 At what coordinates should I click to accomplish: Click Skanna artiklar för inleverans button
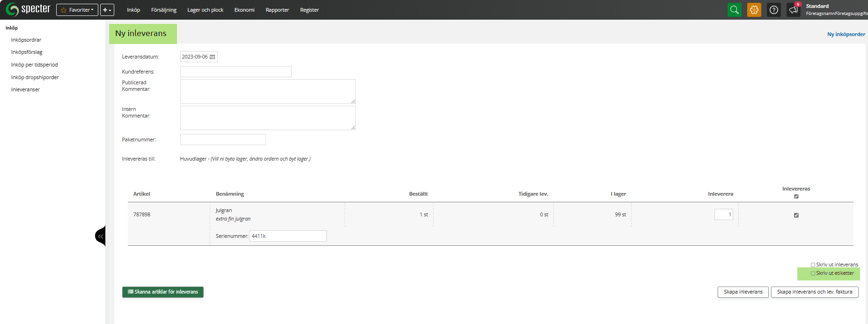163,292
